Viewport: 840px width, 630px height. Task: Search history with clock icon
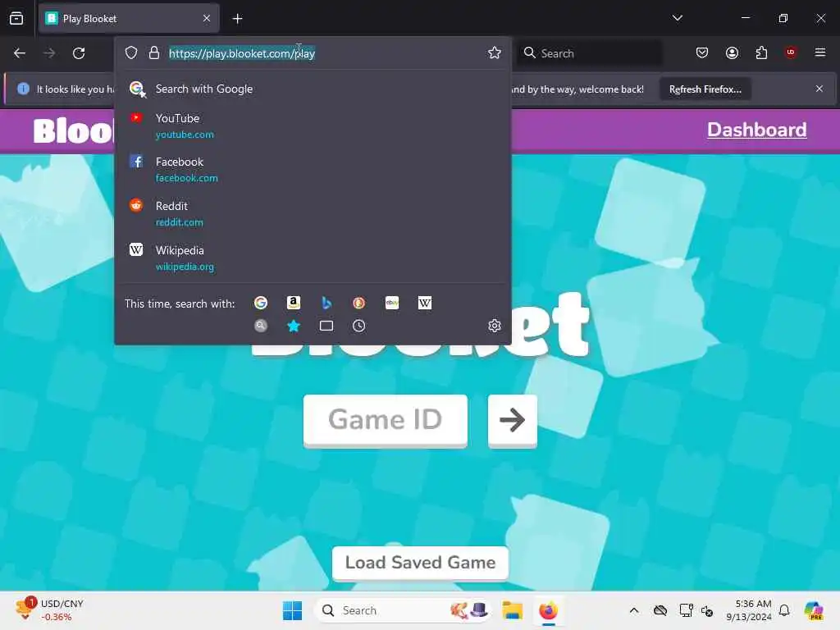[x=359, y=326]
